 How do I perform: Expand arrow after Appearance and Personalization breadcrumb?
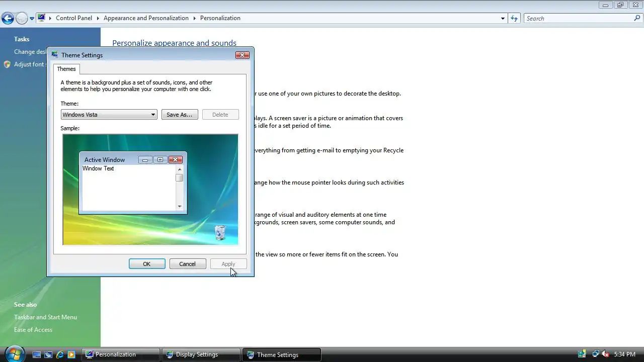pyautogui.click(x=195, y=18)
